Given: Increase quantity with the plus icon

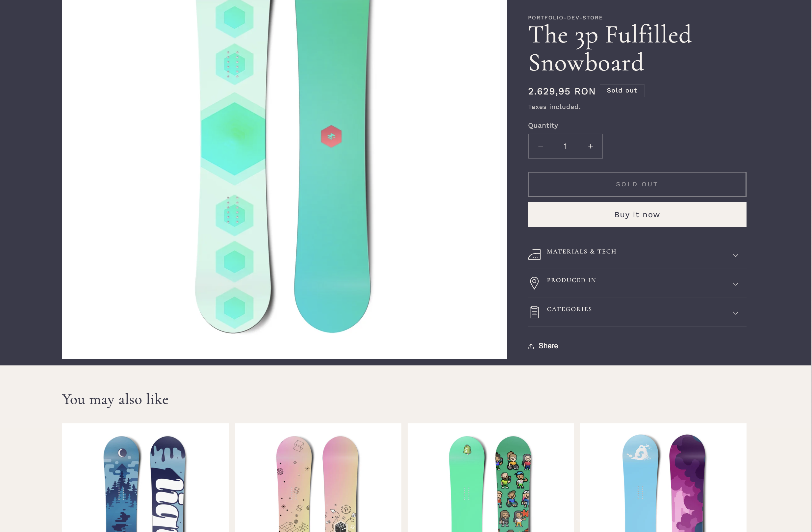Looking at the screenshot, I should click(x=591, y=146).
